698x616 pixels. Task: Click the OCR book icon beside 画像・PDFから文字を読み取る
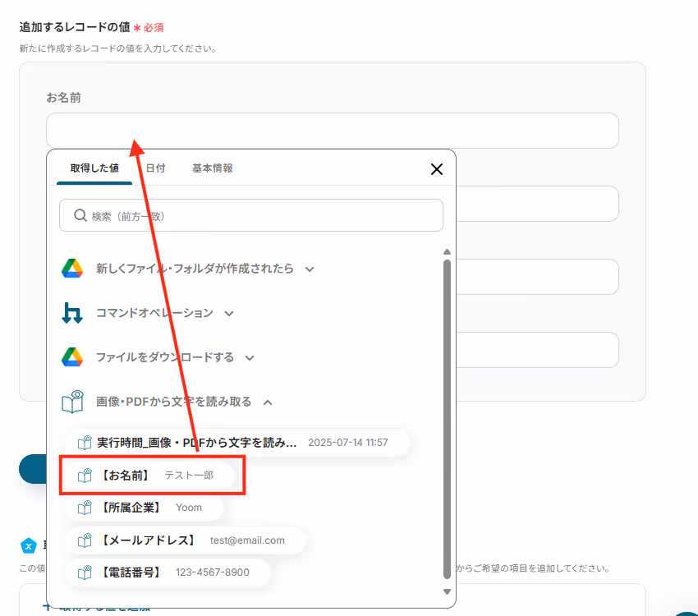[72, 402]
